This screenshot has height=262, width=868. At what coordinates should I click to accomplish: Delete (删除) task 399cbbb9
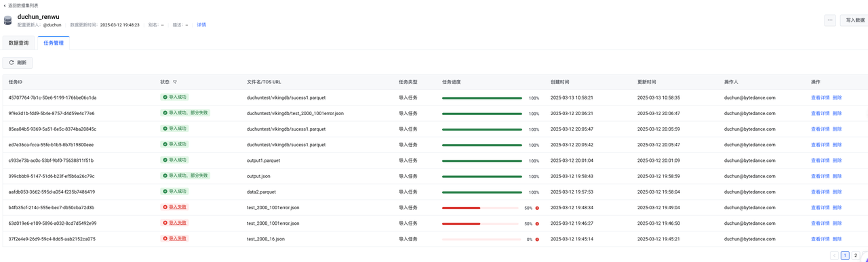click(x=837, y=176)
